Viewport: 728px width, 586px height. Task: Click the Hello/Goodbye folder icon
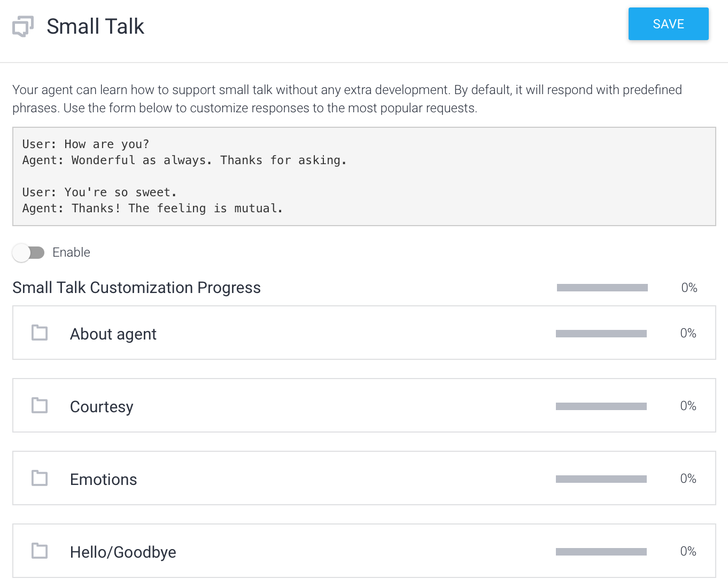40,551
